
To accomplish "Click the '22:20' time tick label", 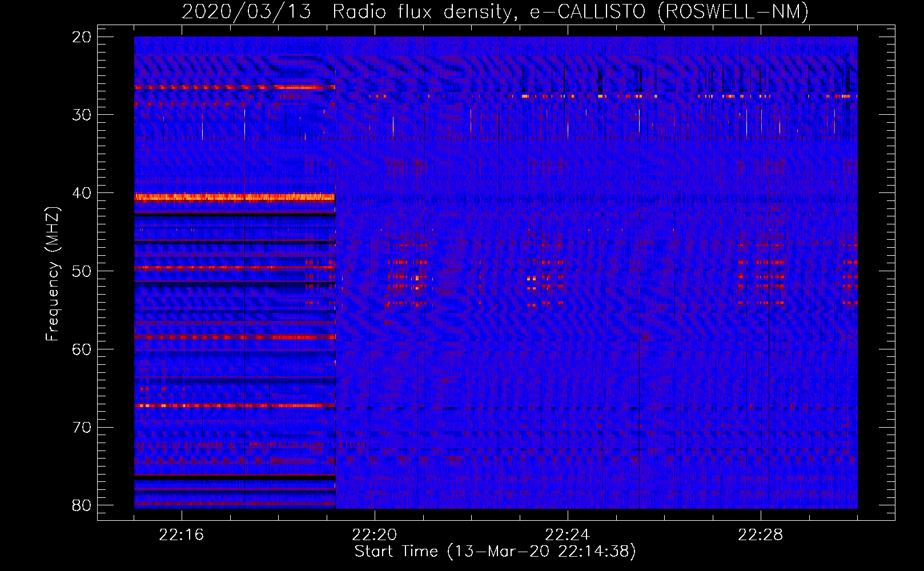I will [x=375, y=535].
